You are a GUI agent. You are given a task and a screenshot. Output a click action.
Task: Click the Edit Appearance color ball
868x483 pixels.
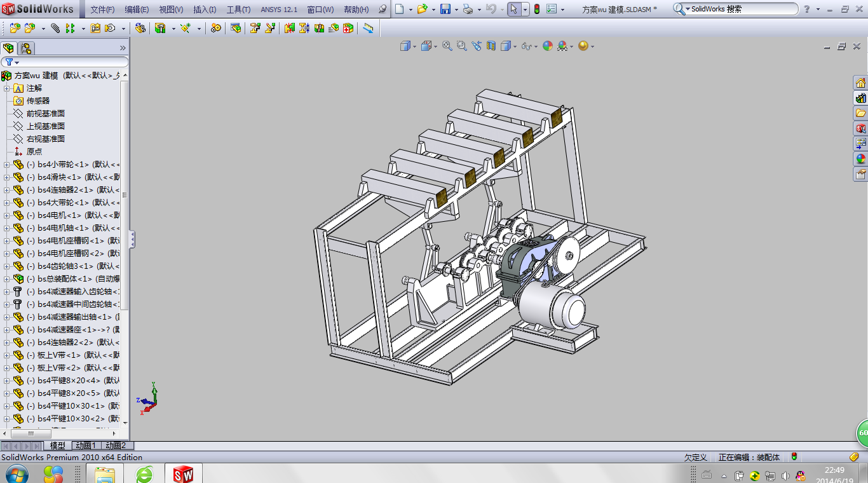[x=547, y=46]
